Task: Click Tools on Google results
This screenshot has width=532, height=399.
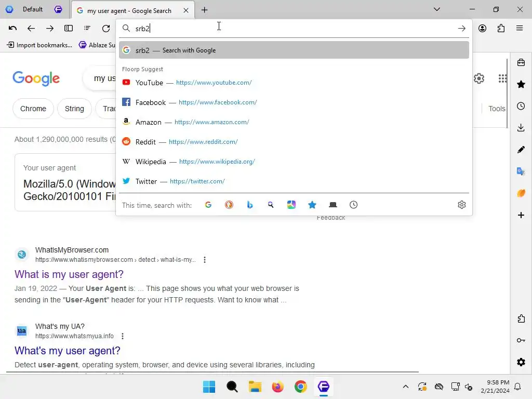Action: 496,109
